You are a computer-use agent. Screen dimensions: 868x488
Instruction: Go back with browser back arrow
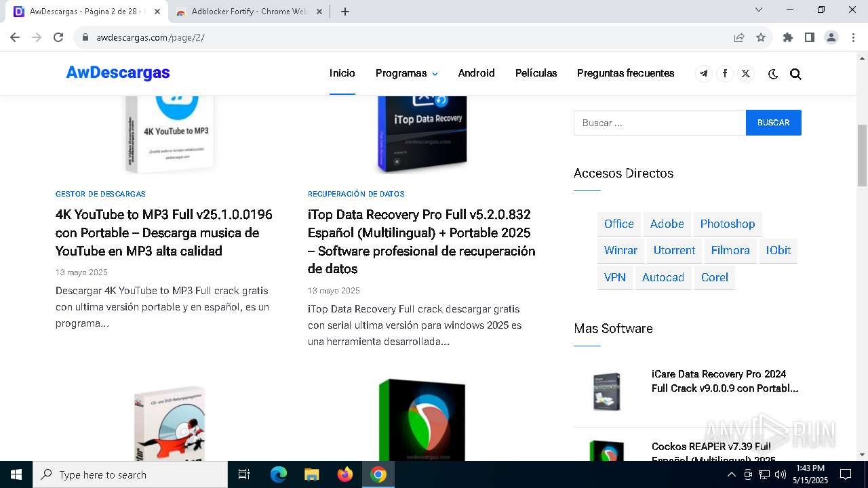pos(15,37)
